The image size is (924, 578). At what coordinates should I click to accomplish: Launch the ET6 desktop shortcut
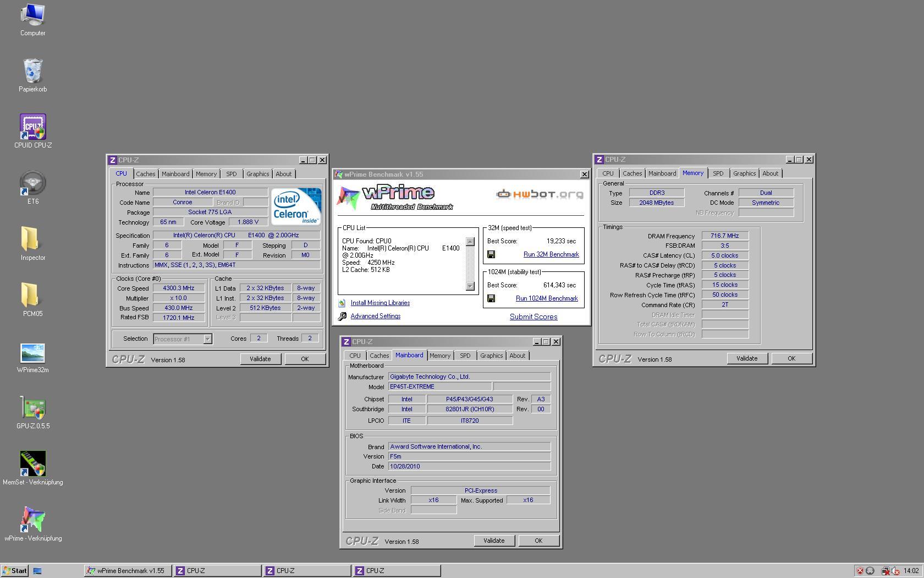(32, 188)
